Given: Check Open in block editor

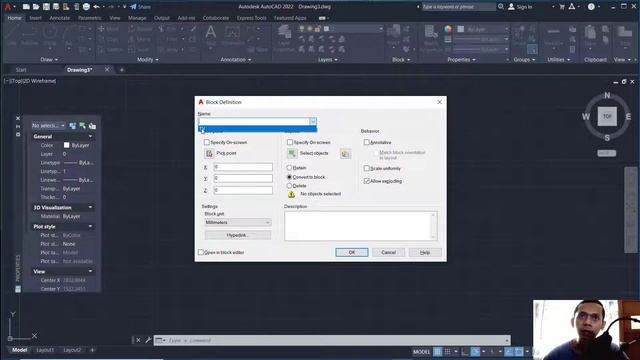Looking at the screenshot, I should (201, 252).
